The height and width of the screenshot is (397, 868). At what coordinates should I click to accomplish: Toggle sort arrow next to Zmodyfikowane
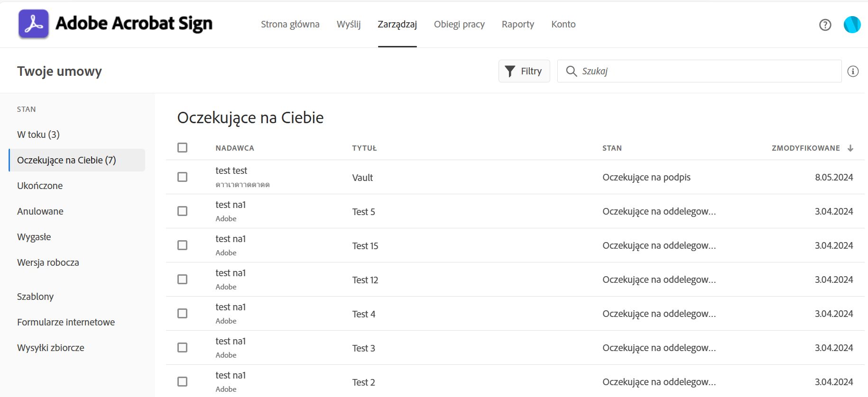point(850,148)
